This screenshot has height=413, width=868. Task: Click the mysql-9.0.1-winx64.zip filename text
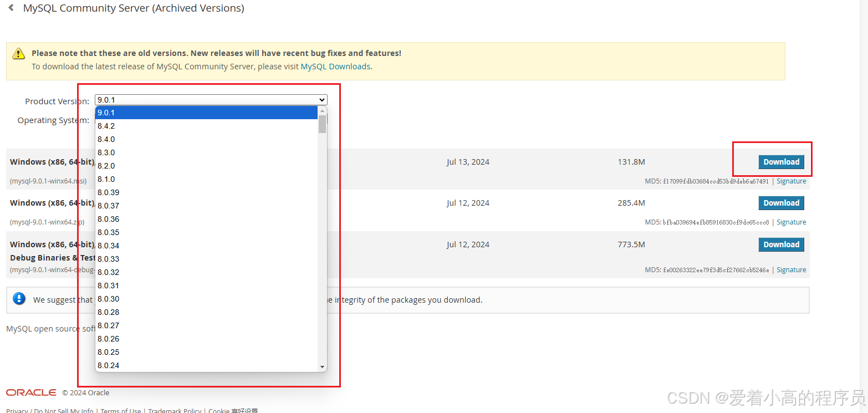tap(47, 222)
